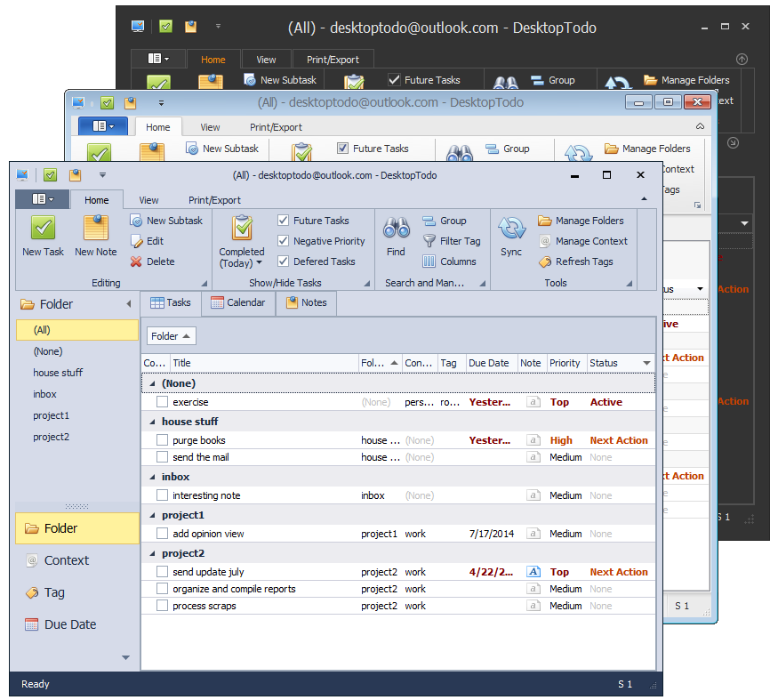The image size is (778, 700).
Task: Click the New Task icon in front window
Action: click(44, 229)
